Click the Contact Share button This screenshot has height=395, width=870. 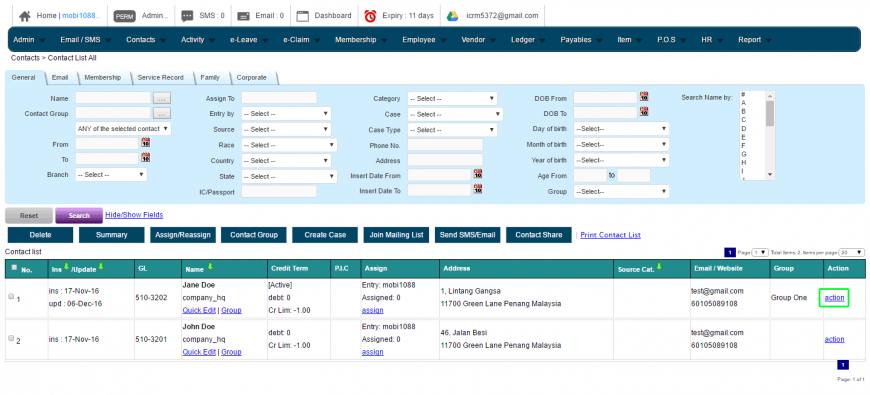click(539, 235)
